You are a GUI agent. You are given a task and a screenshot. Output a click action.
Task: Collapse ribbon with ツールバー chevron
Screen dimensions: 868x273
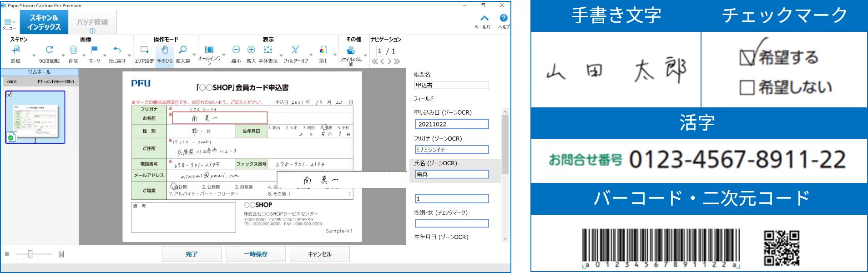(484, 18)
